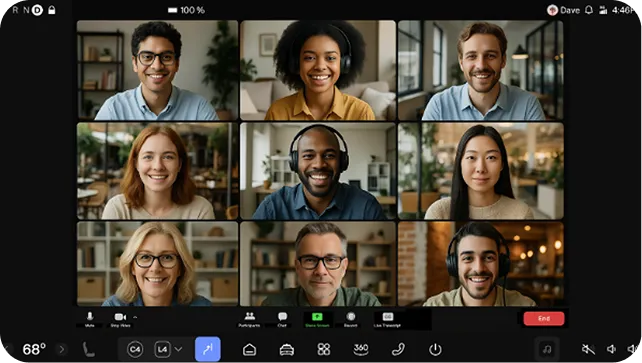This screenshot has width=642, height=363.
Task: Open the apps grid launcher
Action: [323, 349]
